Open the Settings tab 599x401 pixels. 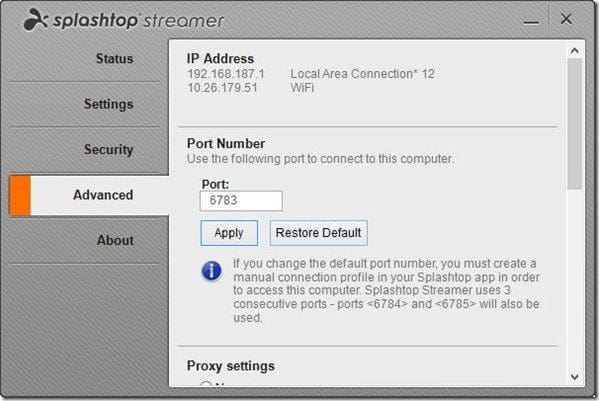click(x=108, y=104)
